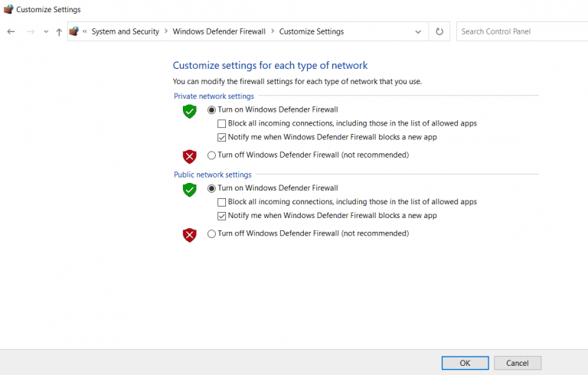Click the red shield under Public network settings
Image resolution: width=588 pixels, height=375 pixels.
coord(190,234)
